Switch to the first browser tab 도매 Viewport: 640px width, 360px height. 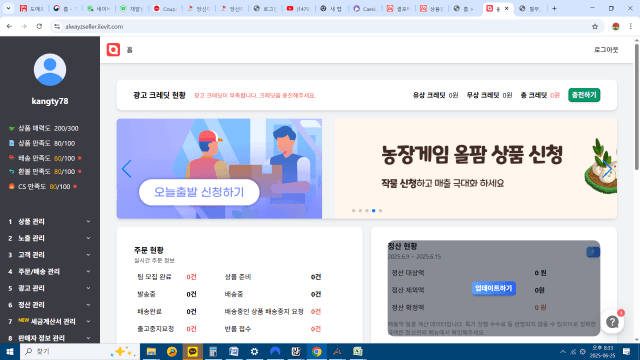(x=32, y=8)
